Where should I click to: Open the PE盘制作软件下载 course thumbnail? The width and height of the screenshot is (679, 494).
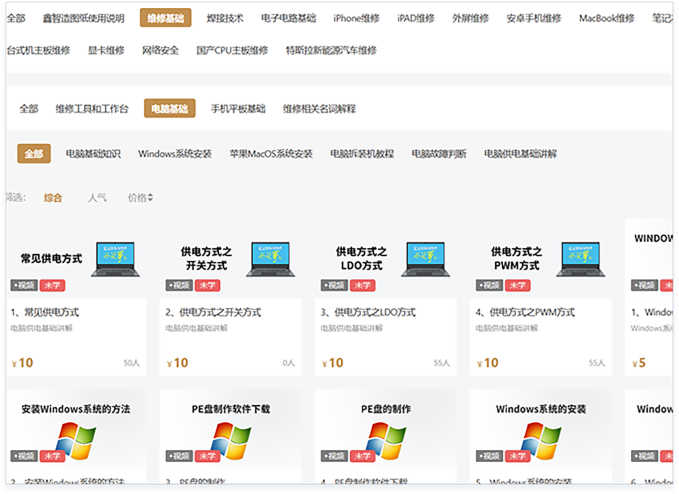(x=230, y=431)
